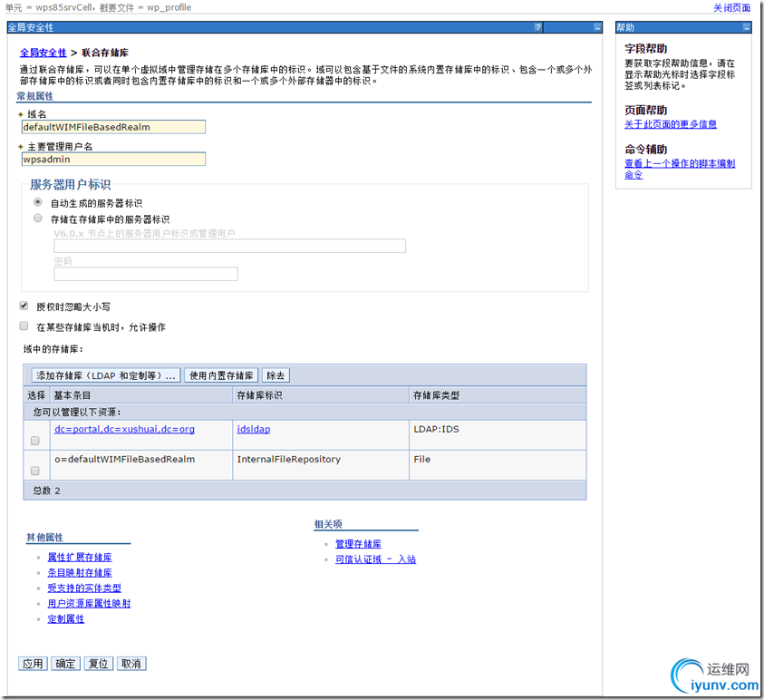Open 属性扩展存储库 link
This screenshot has width=764, height=700.
[80, 557]
